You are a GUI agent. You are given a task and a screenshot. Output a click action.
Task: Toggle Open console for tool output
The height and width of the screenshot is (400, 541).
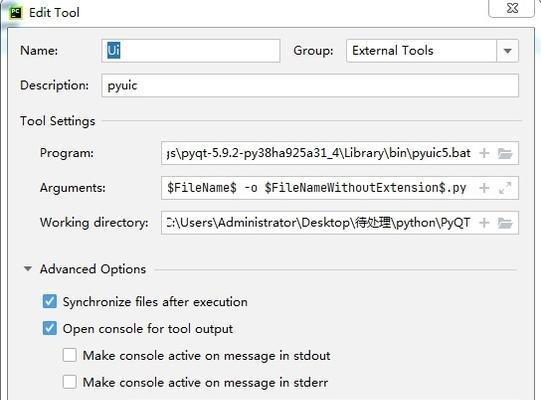pyautogui.click(x=50, y=328)
